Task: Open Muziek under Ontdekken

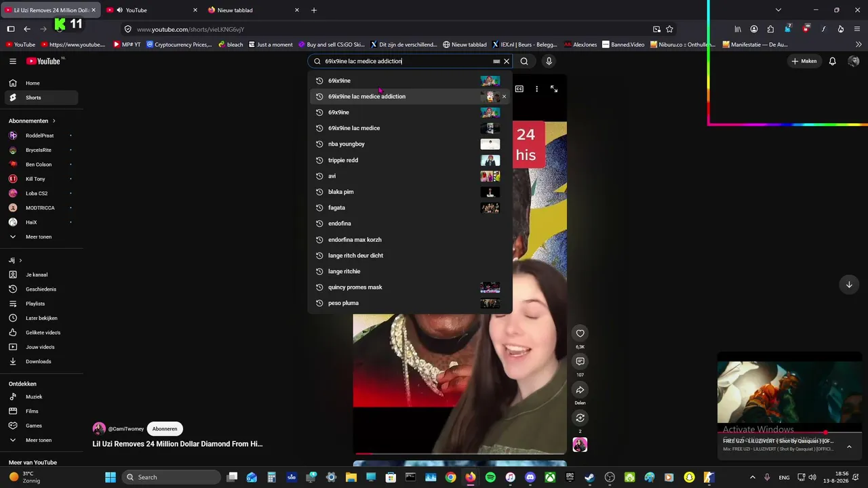Action: 42,396
